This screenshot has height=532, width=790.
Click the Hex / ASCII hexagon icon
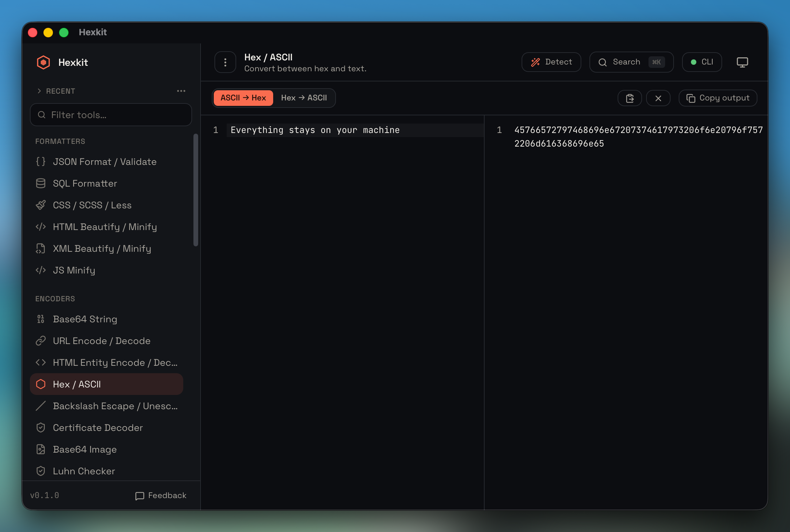tap(41, 384)
